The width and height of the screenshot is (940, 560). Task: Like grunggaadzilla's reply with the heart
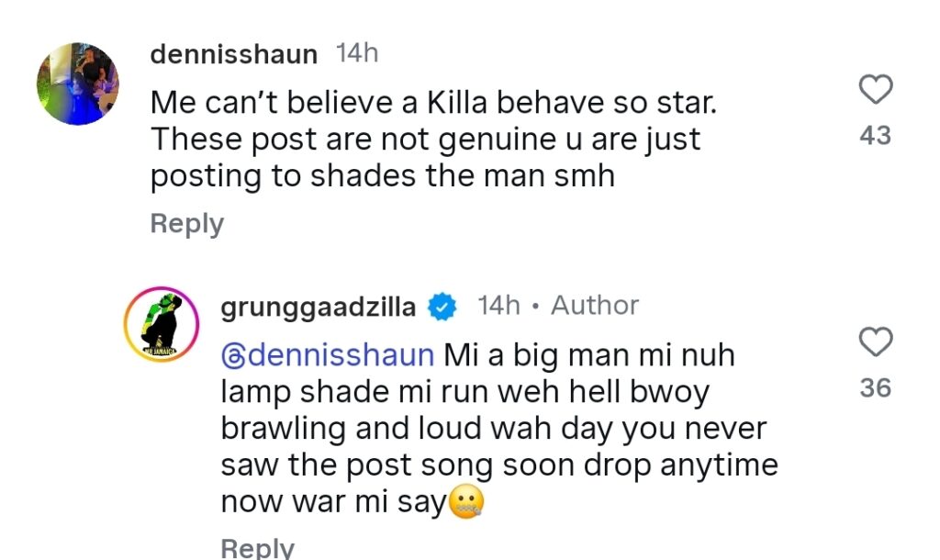tap(876, 342)
